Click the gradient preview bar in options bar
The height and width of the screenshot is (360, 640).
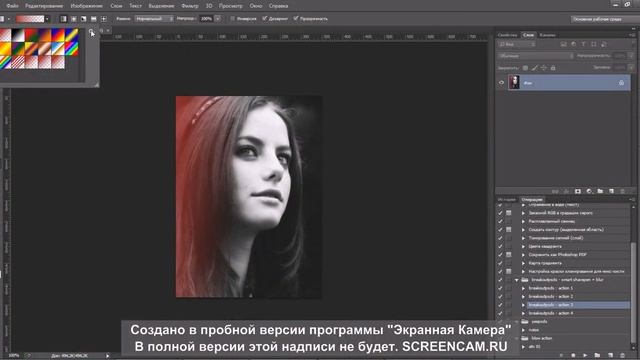tap(30, 19)
